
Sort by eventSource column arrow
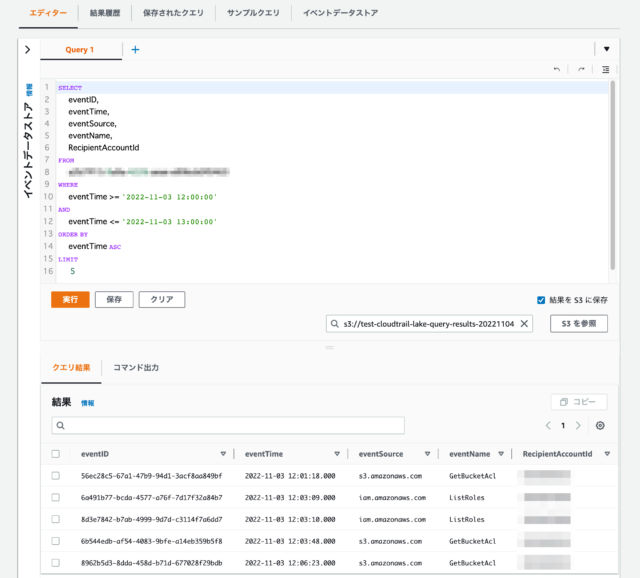click(x=427, y=454)
